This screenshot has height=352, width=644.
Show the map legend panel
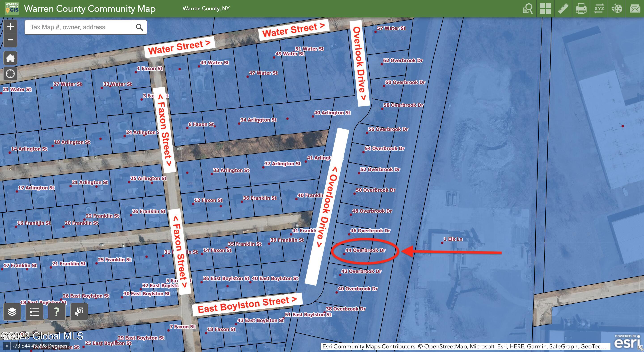tap(34, 312)
